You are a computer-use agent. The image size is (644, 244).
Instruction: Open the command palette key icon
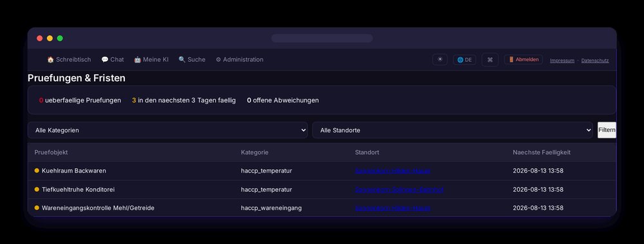pos(490,60)
